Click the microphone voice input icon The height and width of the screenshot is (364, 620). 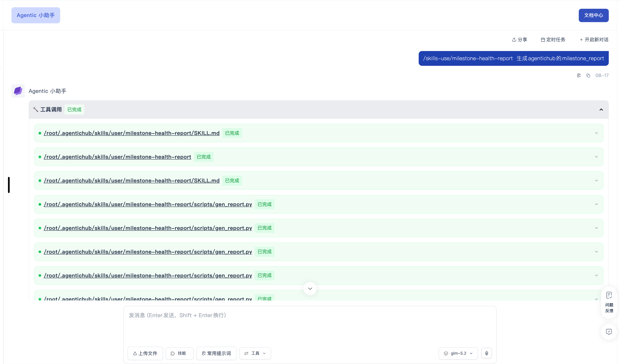[x=486, y=353]
